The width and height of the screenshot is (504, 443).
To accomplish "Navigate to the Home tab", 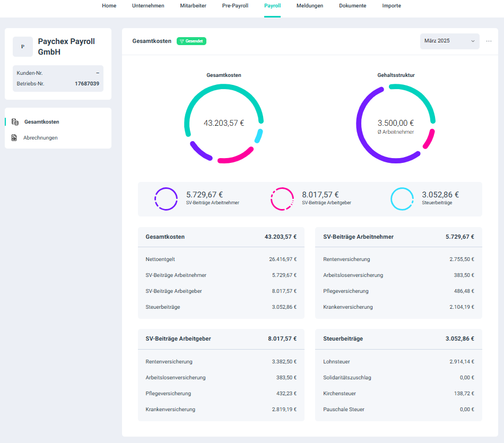I will click(109, 6).
